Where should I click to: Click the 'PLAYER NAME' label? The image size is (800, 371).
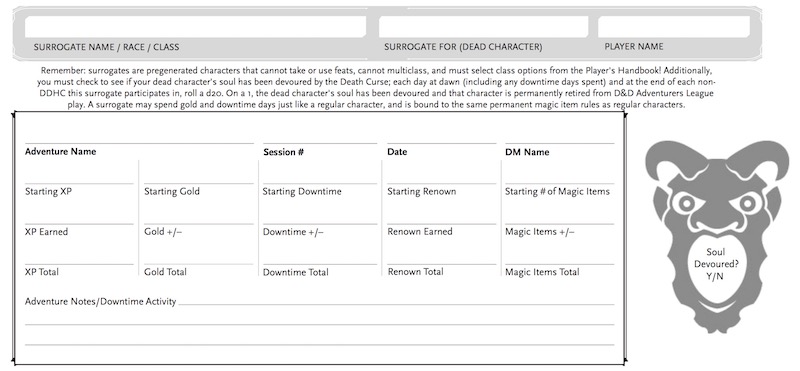point(634,46)
